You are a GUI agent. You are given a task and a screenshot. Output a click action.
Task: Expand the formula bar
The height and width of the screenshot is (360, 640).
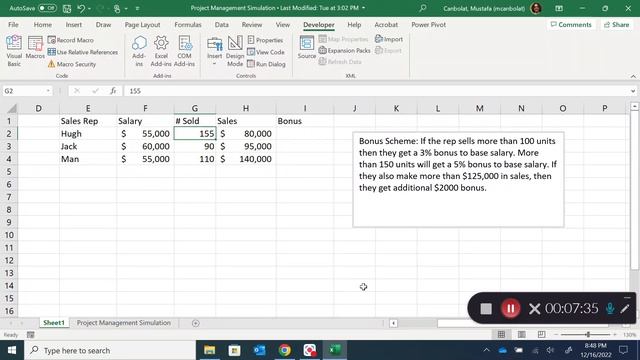633,91
